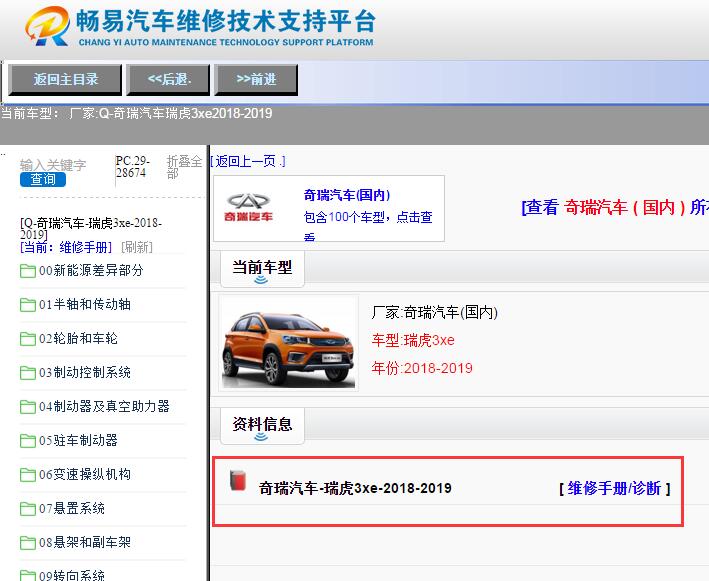Click the 输入关键字 search field

point(54,164)
